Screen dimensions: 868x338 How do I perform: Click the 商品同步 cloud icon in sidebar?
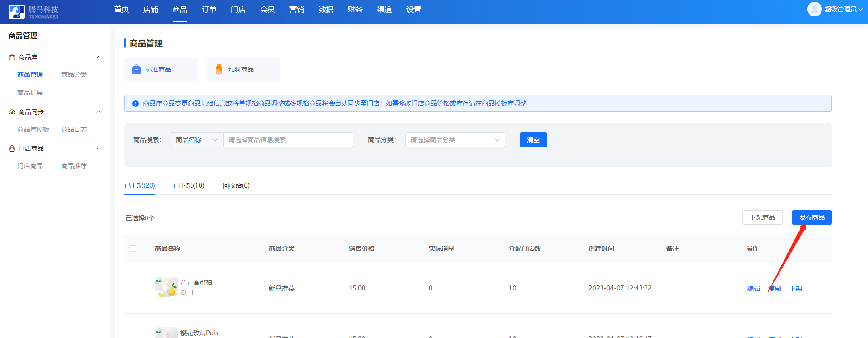click(12, 112)
